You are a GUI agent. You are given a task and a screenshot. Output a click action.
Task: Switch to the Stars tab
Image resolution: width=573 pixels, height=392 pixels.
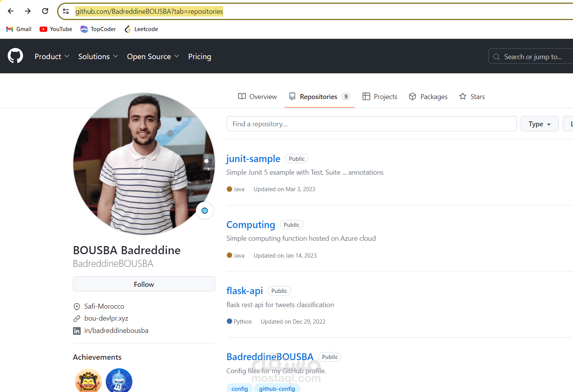[472, 96]
